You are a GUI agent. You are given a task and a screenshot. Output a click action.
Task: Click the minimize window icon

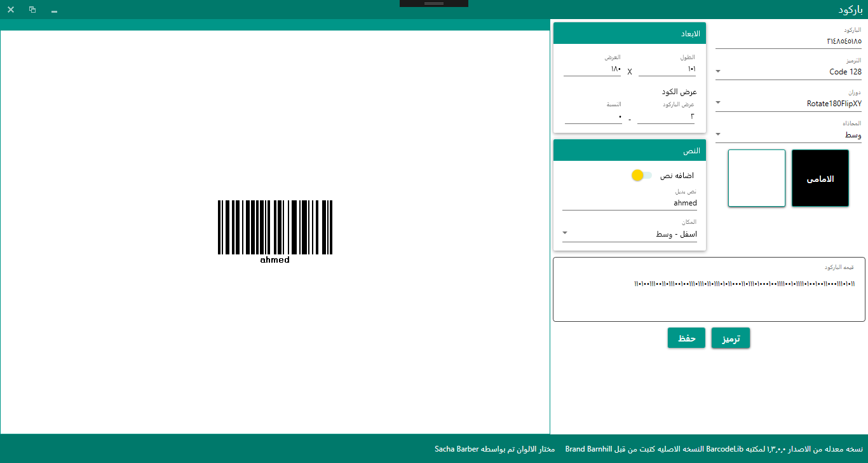coord(54,10)
